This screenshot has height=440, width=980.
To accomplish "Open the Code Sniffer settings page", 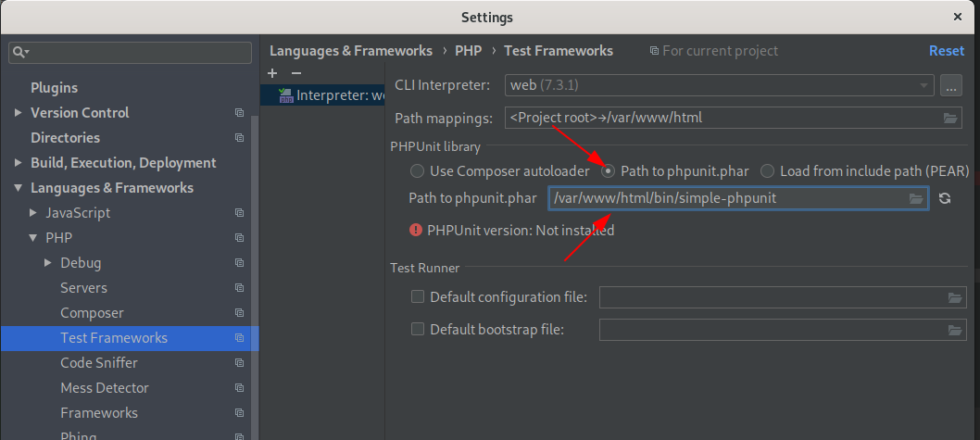I will pos(99,362).
